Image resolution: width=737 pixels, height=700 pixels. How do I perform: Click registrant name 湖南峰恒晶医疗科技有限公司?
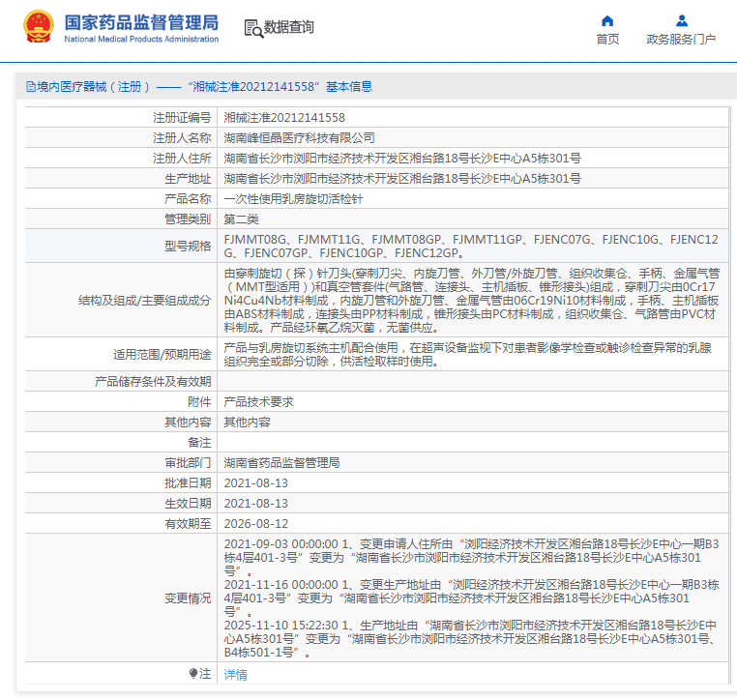click(299, 137)
